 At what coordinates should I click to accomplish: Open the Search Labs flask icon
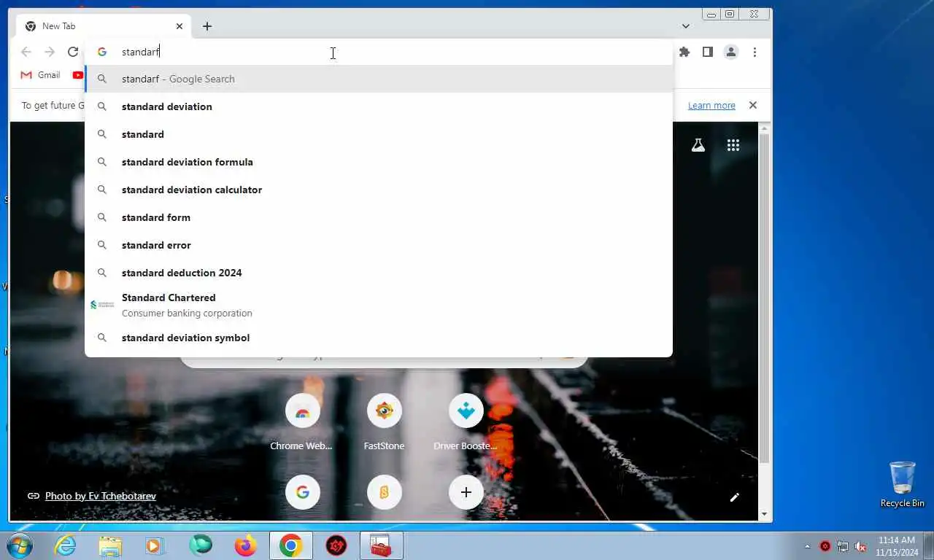click(x=698, y=145)
